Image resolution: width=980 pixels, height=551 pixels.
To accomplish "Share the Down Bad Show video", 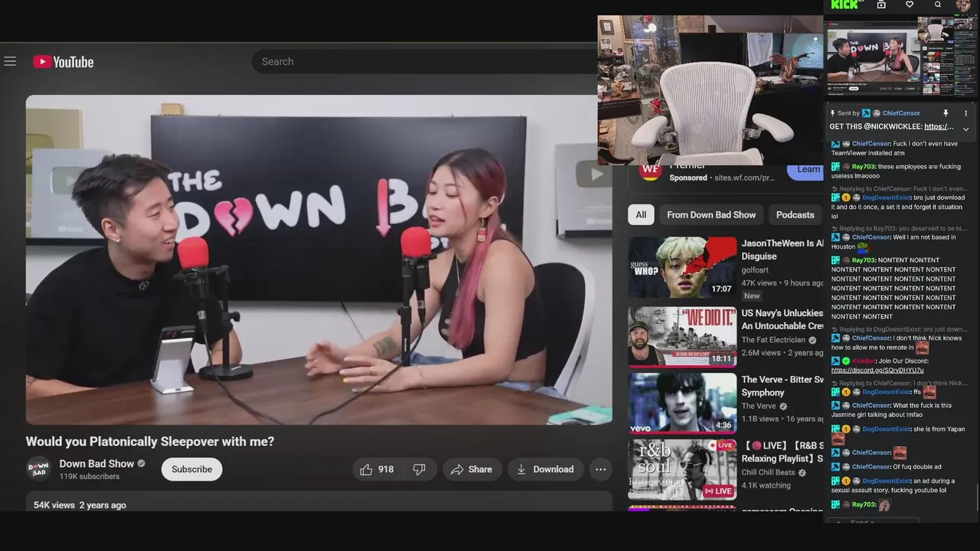I will tap(472, 469).
